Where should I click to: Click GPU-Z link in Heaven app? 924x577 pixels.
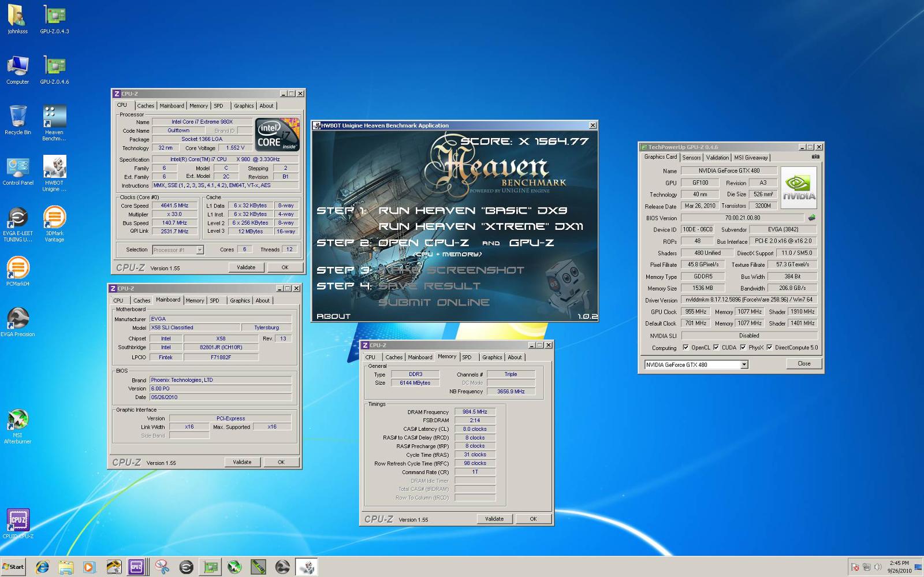coord(531,243)
